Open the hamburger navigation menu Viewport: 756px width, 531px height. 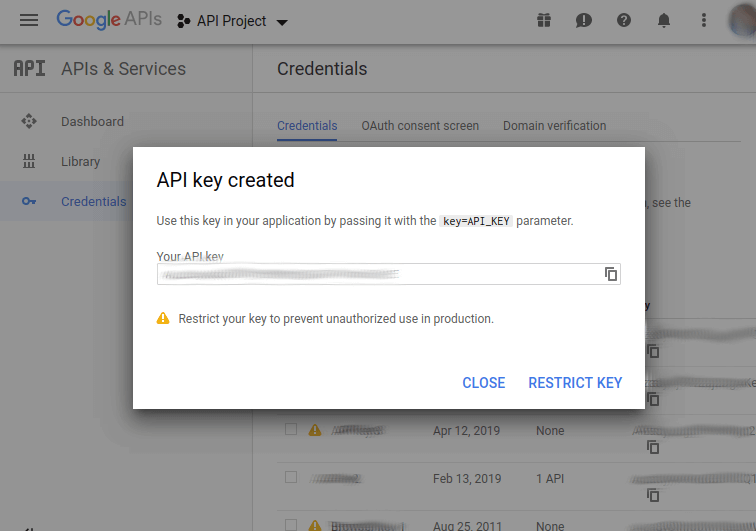[x=29, y=20]
